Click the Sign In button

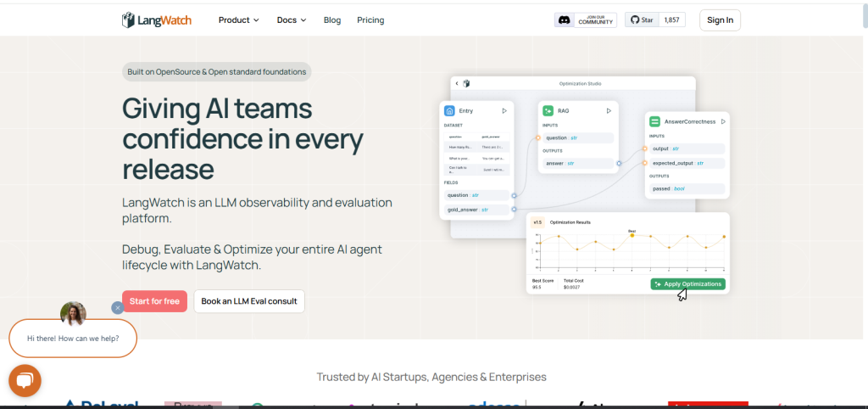721,20
